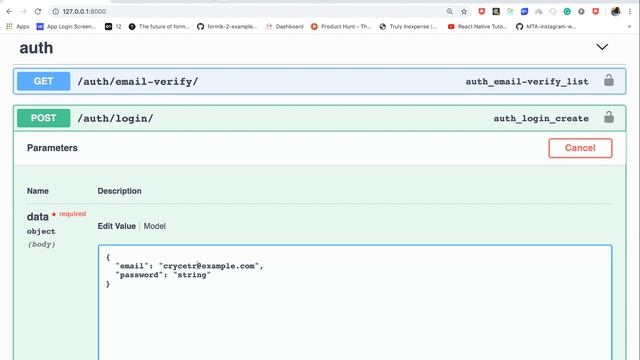The image size is (640, 360).
Task: Open the MTA-instagram GitHub bookmark
Action: click(x=546, y=27)
